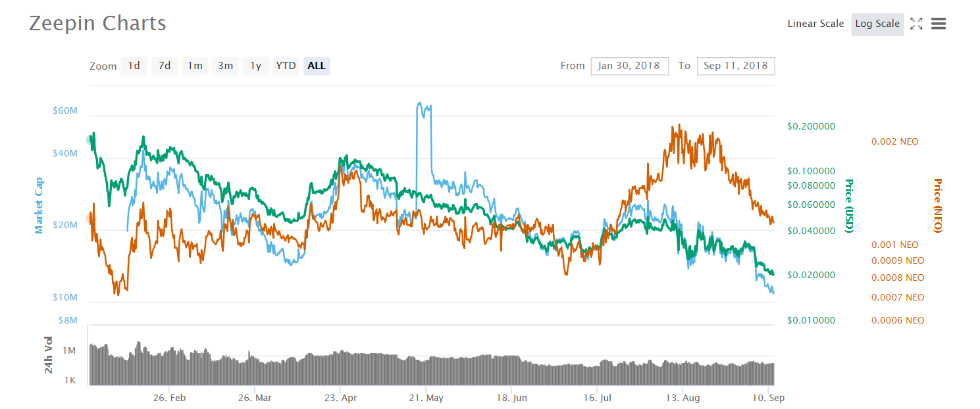980x409 pixels.
Task: Click the 0.0007 NEO tick label
Action: (898, 297)
